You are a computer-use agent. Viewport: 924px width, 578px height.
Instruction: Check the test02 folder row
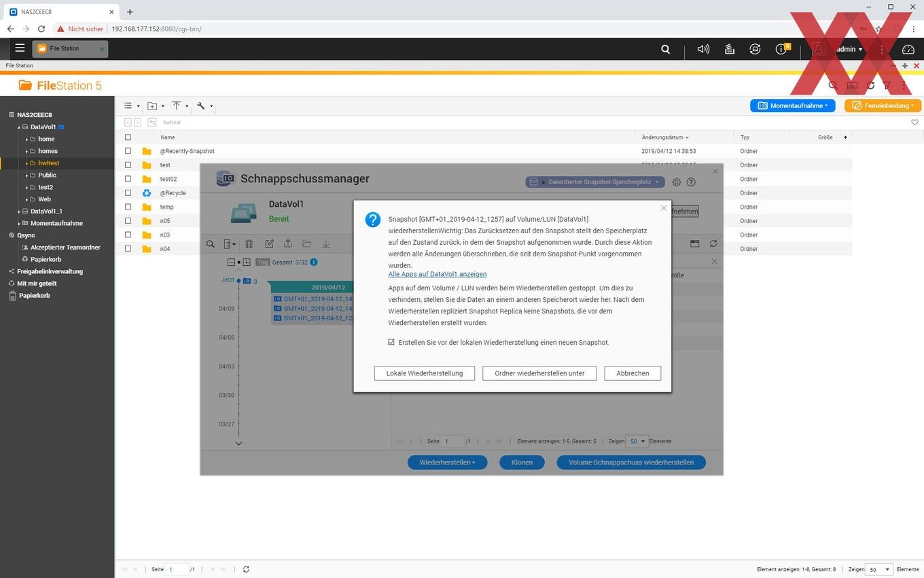[128, 179]
